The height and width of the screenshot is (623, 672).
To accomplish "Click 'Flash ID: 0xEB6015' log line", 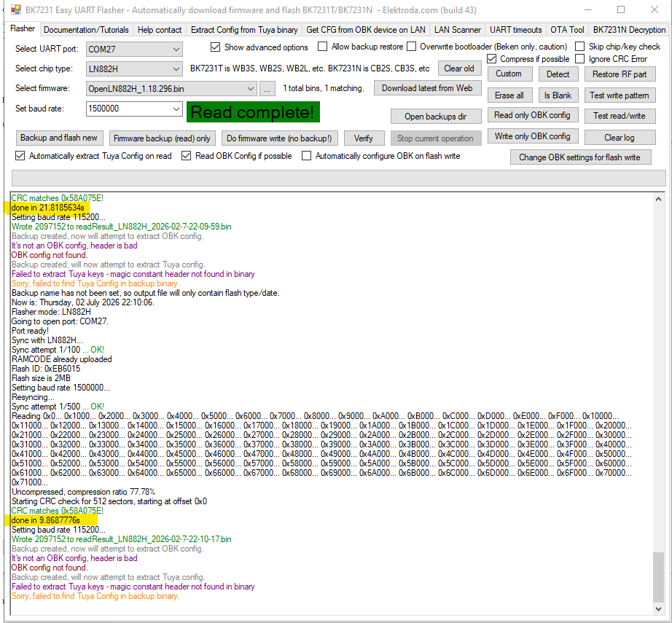I will point(46,369).
